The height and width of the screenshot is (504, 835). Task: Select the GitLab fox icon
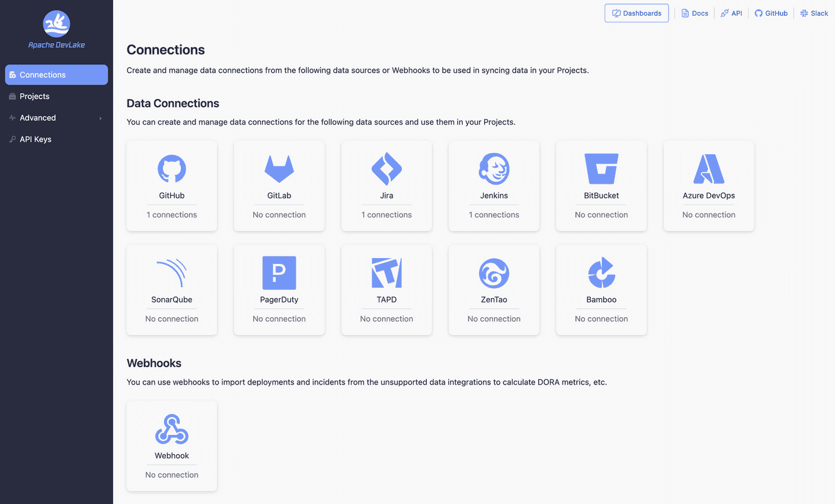pos(279,169)
